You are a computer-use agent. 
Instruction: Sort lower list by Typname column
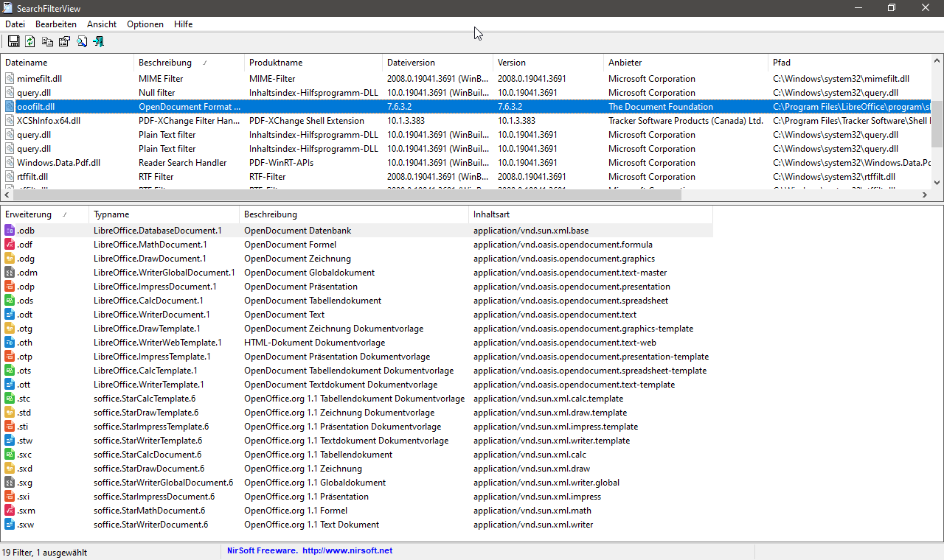click(164, 214)
